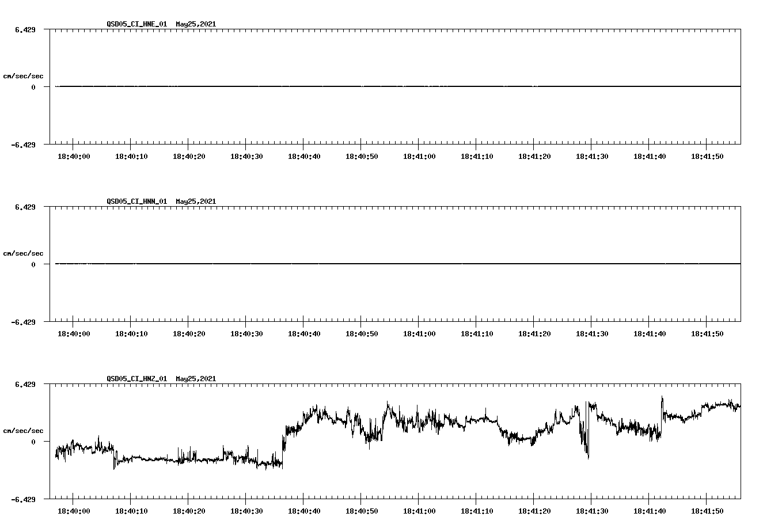Click the May25,2021 date beside HNE title
This screenshot has height=532, width=782.
click(x=195, y=24)
